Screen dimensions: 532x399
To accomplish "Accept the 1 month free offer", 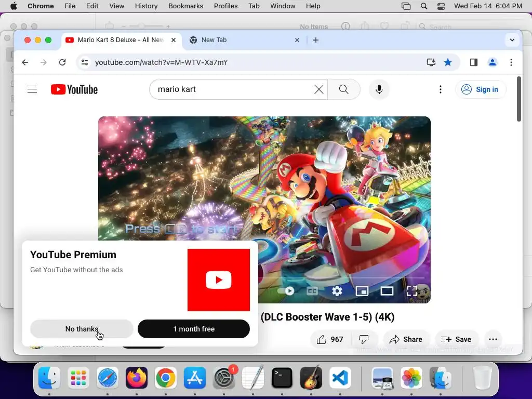I will pyautogui.click(x=194, y=329).
